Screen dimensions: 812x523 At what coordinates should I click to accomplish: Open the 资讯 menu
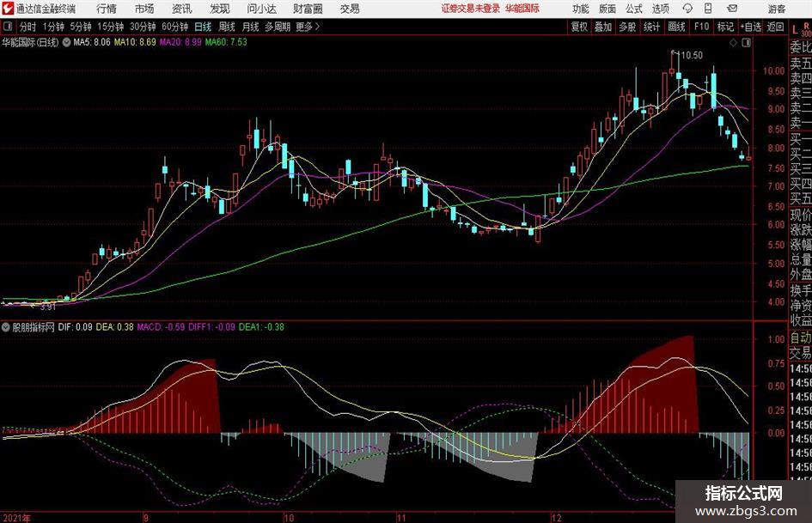click(x=182, y=9)
